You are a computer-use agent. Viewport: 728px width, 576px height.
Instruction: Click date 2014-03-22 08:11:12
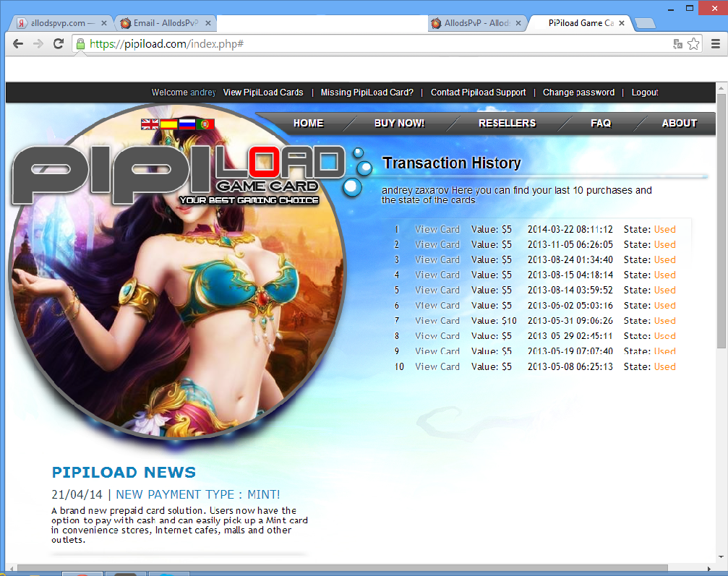(x=570, y=229)
